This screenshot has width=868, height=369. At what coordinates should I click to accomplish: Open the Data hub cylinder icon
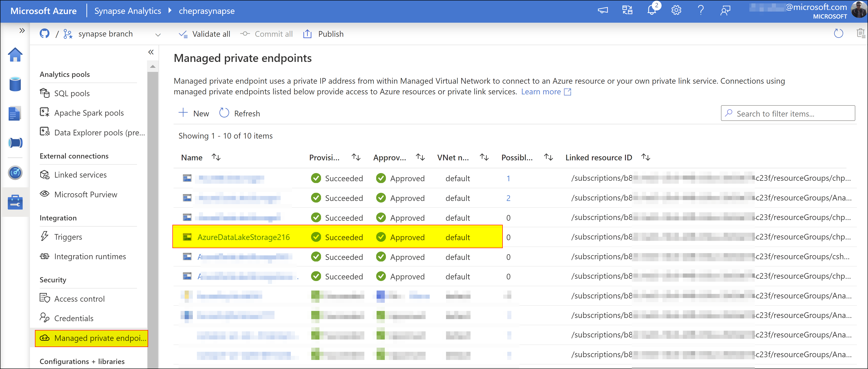15,84
